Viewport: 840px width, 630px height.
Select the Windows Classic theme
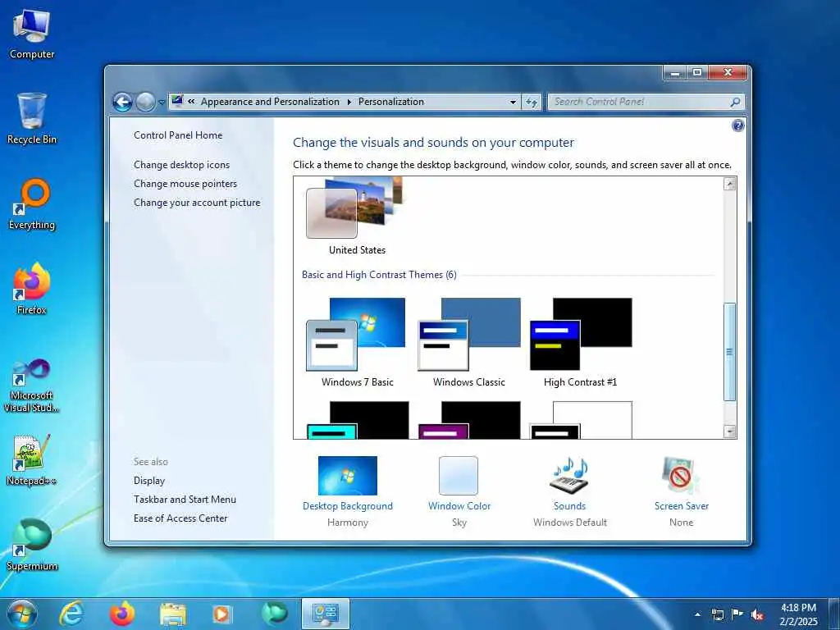pyautogui.click(x=469, y=343)
